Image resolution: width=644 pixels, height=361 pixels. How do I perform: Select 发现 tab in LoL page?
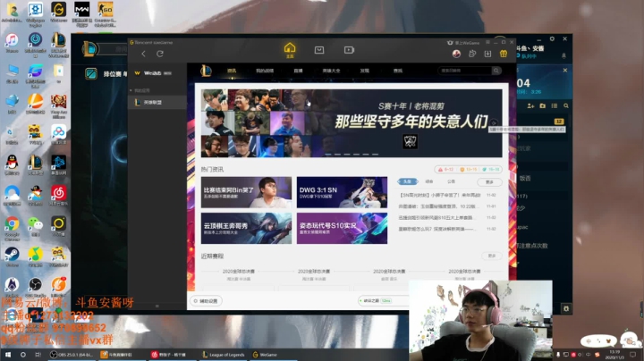[x=364, y=71]
